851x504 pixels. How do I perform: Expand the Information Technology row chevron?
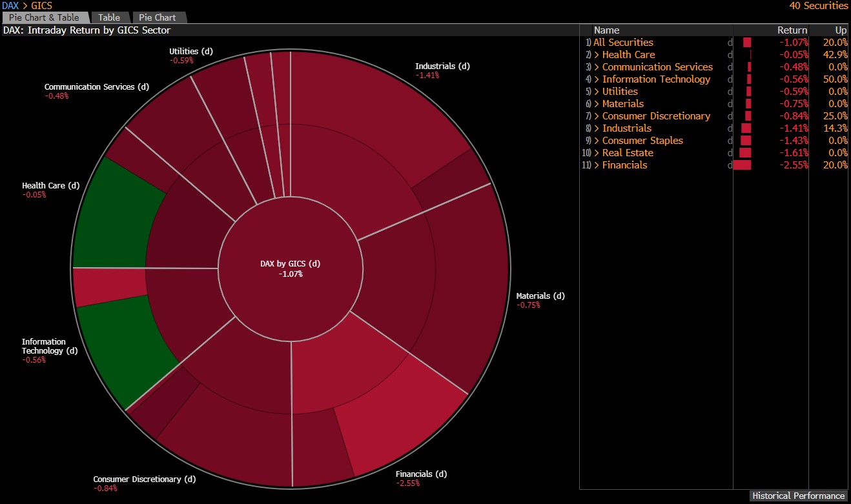click(x=597, y=79)
